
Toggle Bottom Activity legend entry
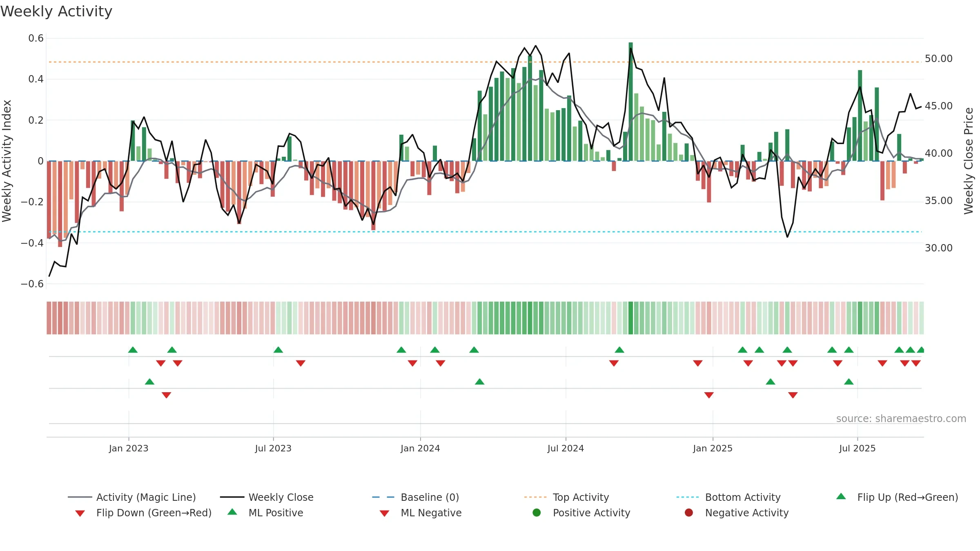pos(728,497)
